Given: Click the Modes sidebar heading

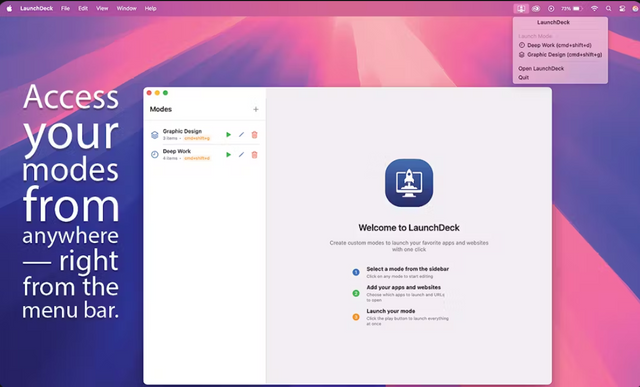Looking at the screenshot, I should (161, 109).
